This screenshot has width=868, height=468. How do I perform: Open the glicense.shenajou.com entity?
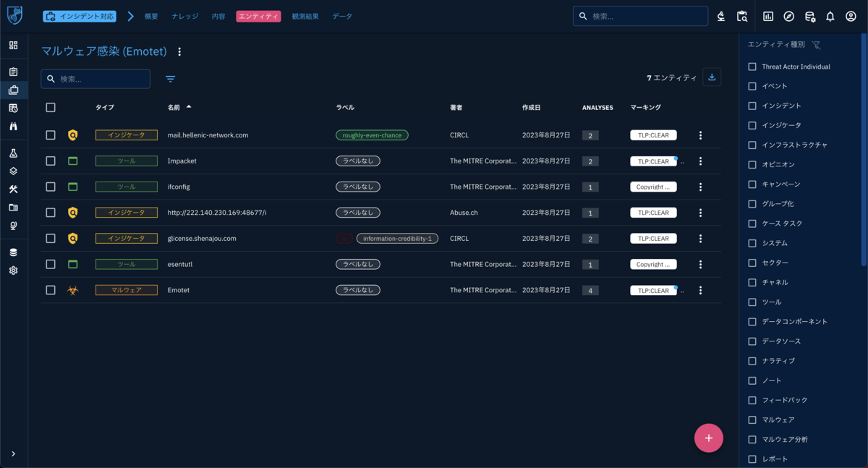point(202,238)
